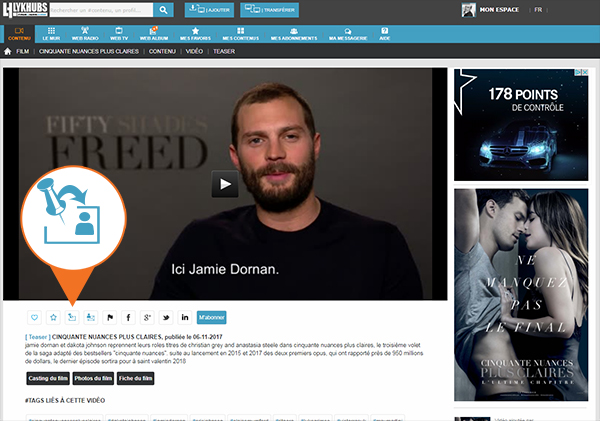Click the star favorite icon
Screen dimensions: 600x421
tap(53, 317)
